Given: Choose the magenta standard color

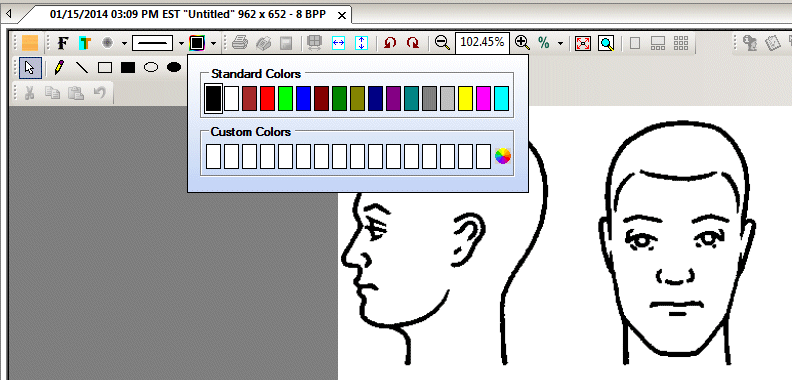Looking at the screenshot, I should pyautogui.click(x=483, y=98).
